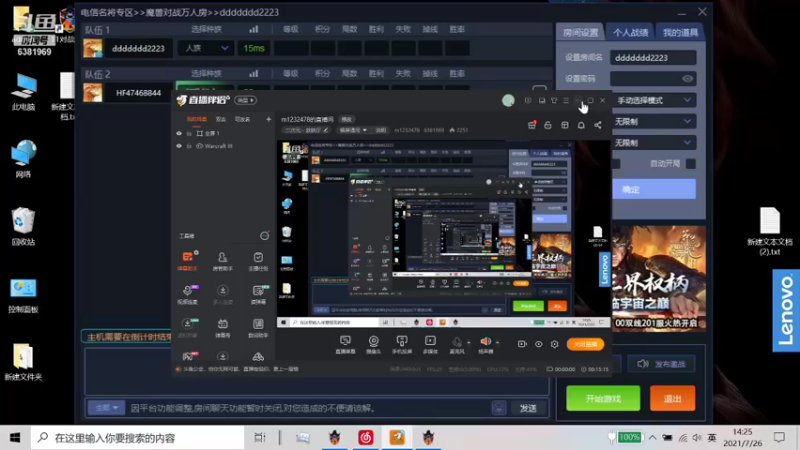Click 发送 chat button

click(x=528, y=408)
